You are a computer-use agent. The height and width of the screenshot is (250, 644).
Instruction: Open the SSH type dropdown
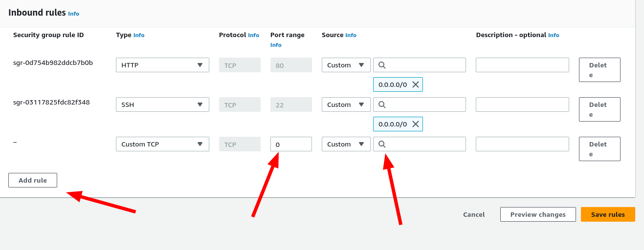[162, 104]
